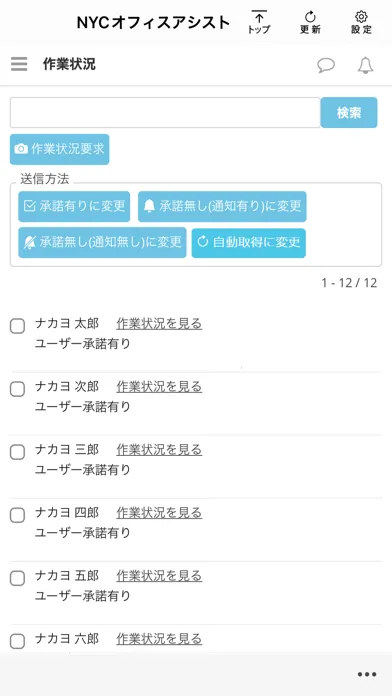392x696 pixels.
Task: Select 承諾有りに変更 button
Action: click(x=74, y=206)
